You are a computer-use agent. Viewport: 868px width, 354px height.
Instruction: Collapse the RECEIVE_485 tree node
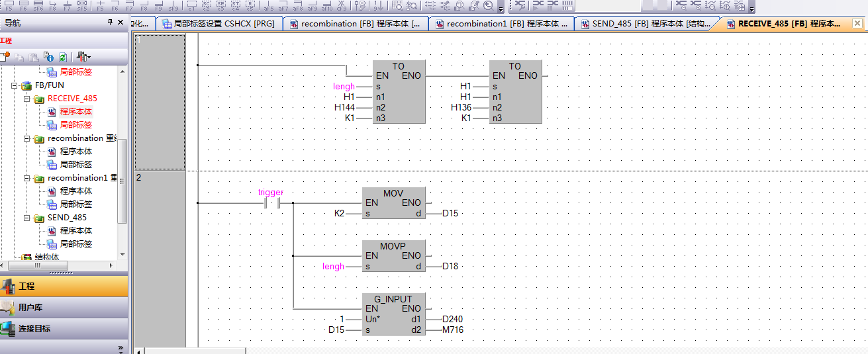point(26,99)
